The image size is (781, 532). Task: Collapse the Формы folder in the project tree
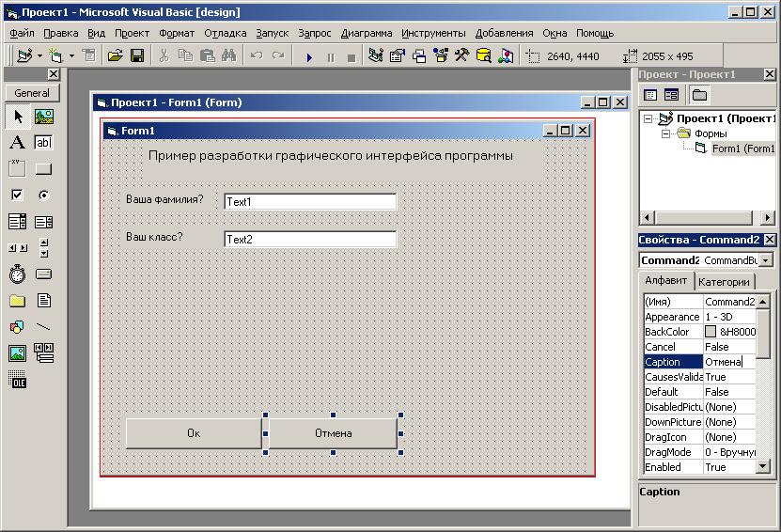point(666,133)
